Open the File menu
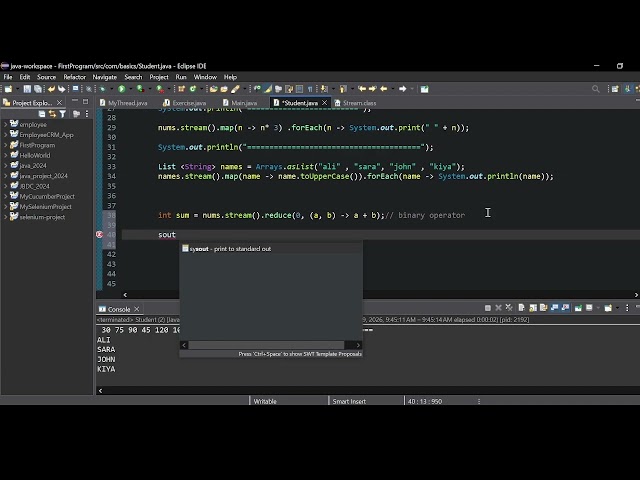 (x=8, y=77)
